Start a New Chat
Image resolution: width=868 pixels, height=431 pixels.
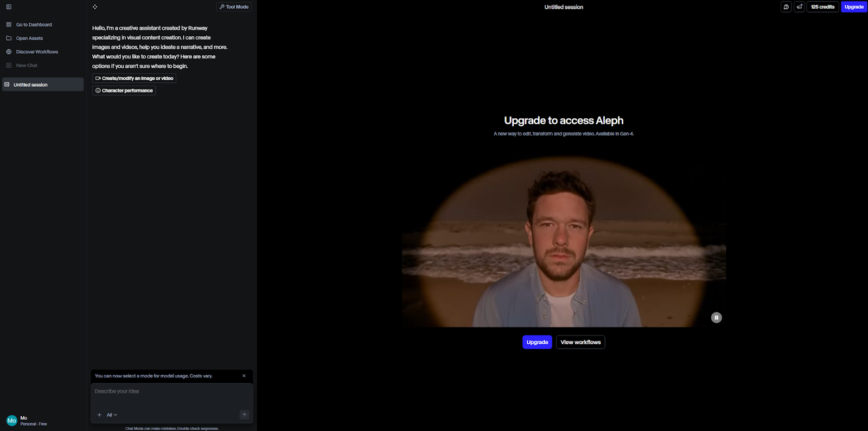click(22, 65)
